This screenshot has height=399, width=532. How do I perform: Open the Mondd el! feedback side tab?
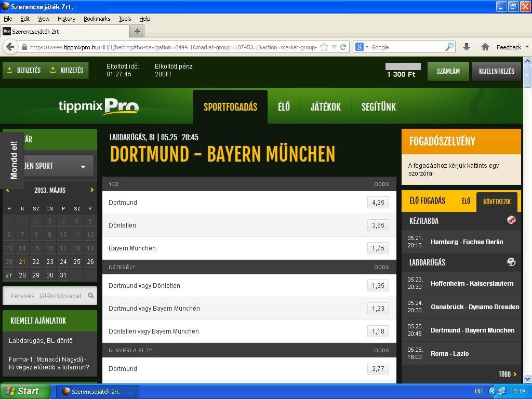coord(13,160)
